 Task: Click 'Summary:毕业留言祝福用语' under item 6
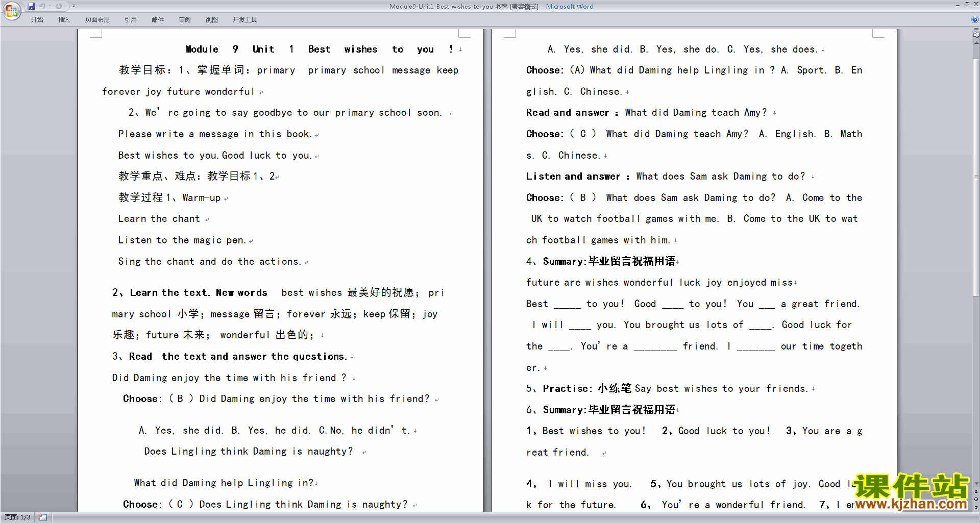click(609, 410)
